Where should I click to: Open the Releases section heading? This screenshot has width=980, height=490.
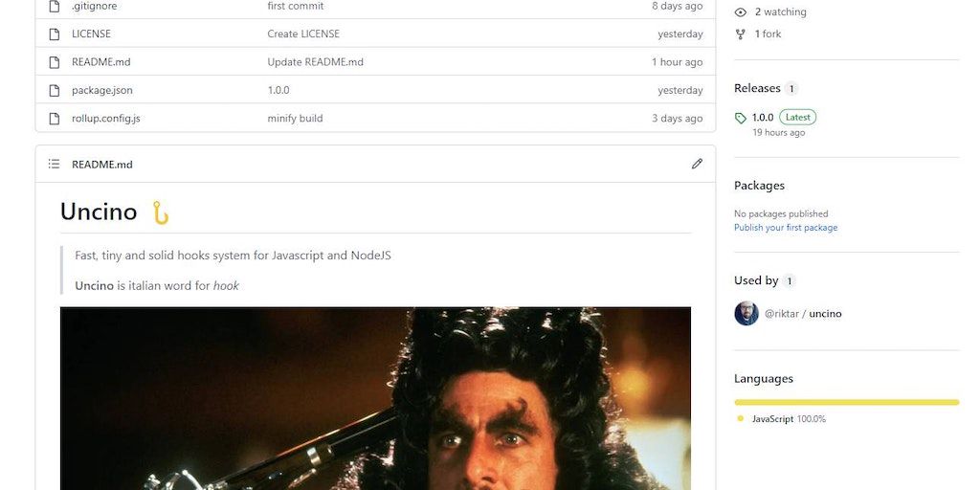[x=757, y=88]
